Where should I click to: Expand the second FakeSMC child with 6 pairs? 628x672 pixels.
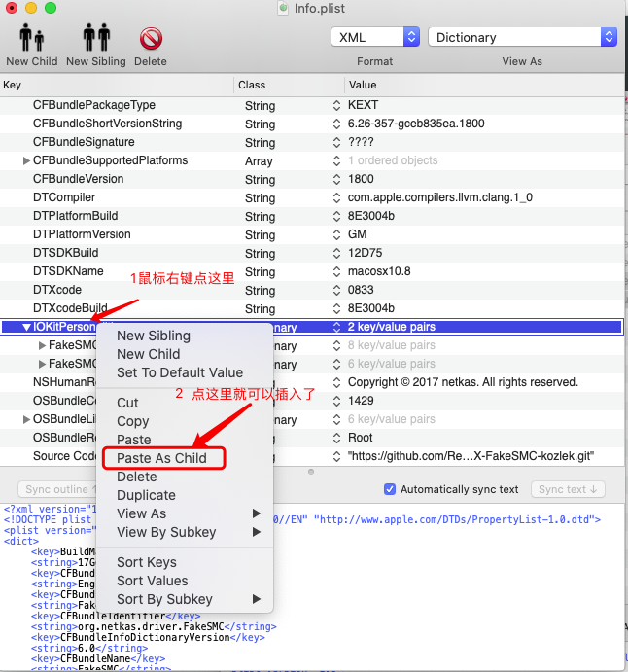(42, 364)
